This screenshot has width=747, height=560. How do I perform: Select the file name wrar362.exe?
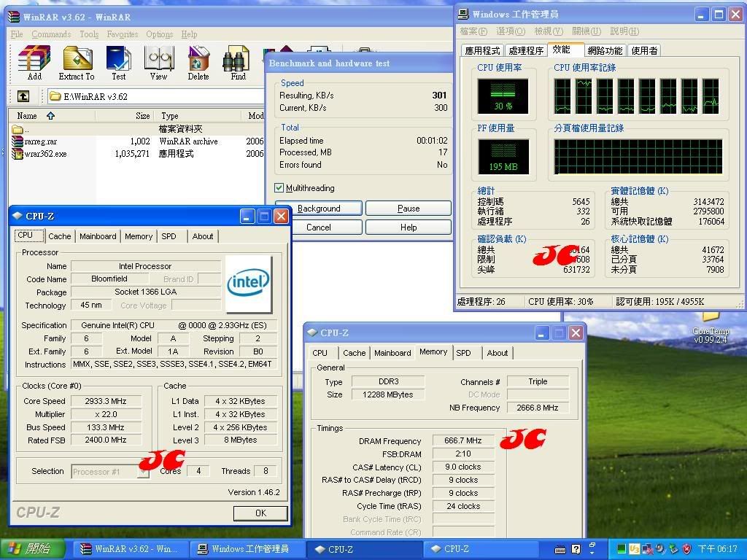coord(46,154)
